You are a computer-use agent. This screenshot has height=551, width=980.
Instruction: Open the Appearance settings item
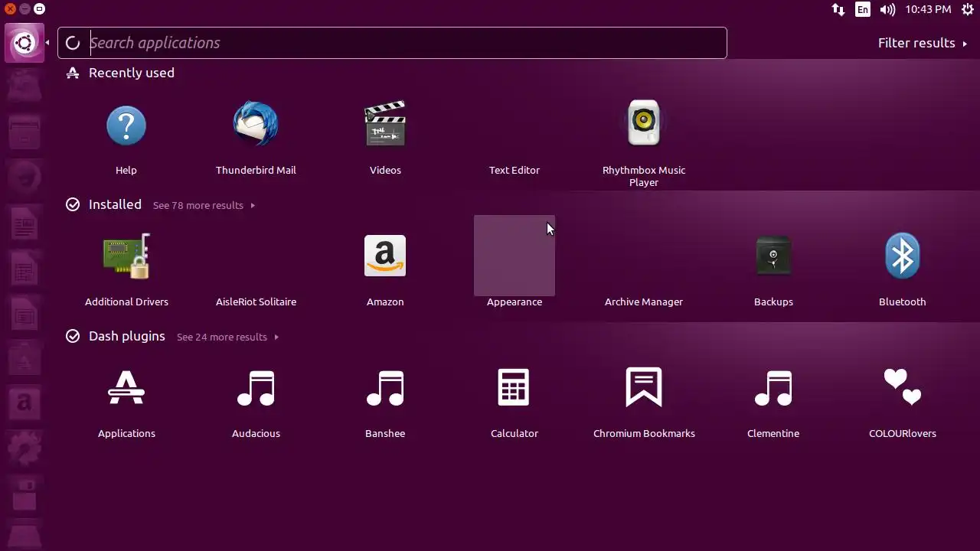click(514, 261)
